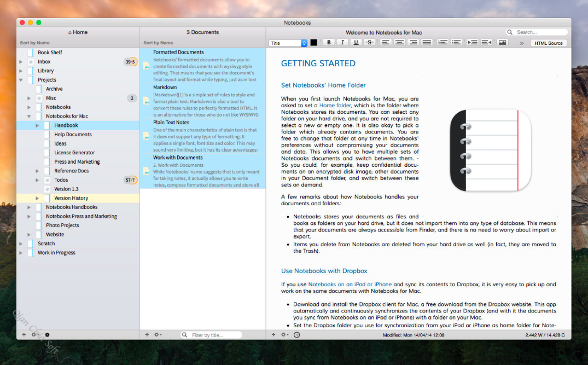Click the document icon beside Markdown
The height and width of the screenshot is (365, 588).
tap(147, 101)
